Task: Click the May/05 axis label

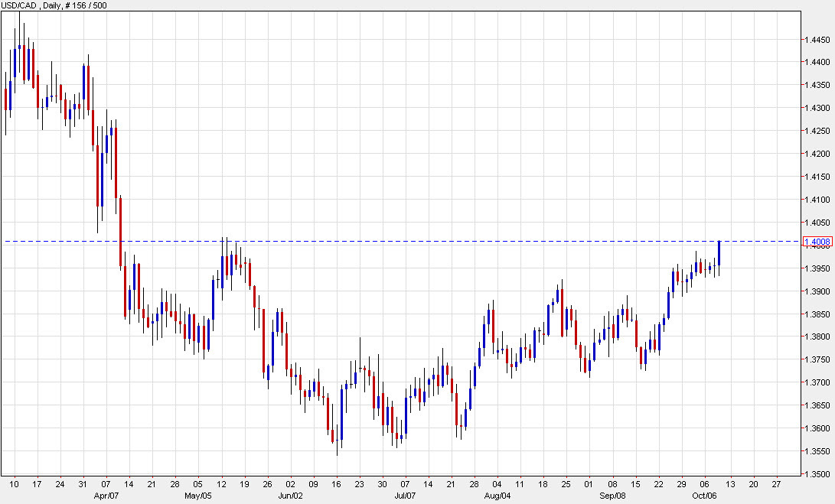Action: click(199, 494)
